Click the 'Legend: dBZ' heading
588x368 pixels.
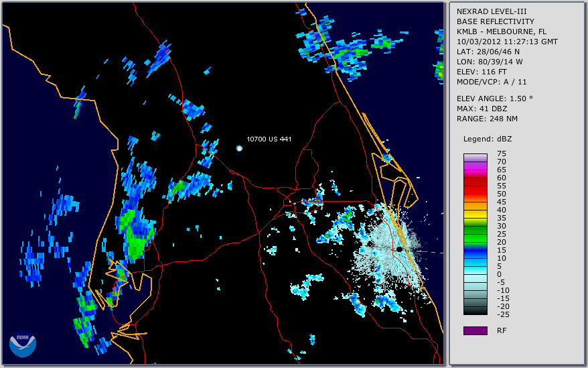[488, 139]
